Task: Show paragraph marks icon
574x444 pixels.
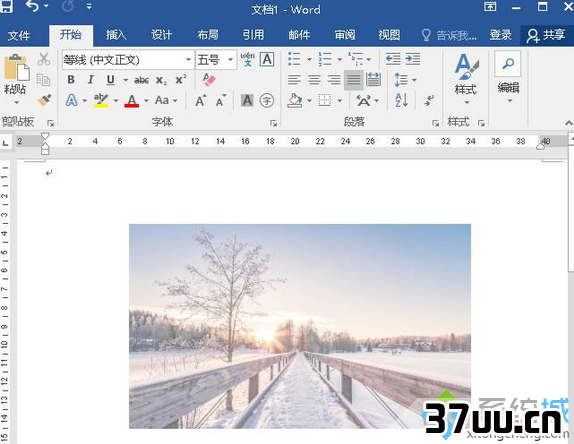Action: click(x=429, y=100)
